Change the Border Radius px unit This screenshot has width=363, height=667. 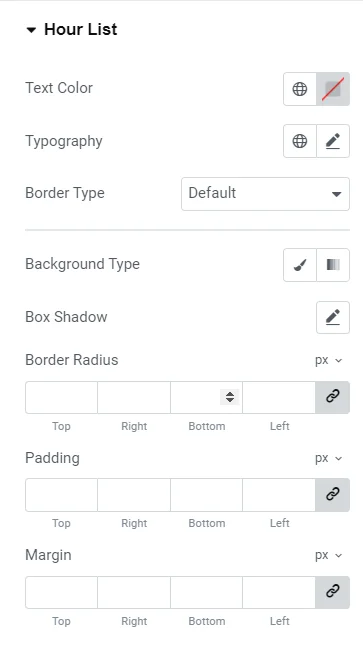[x=329, y=360]
